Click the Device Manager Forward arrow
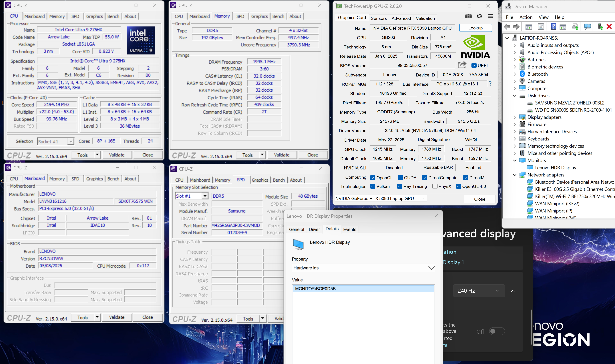This screenshot has height=364, width=615. (x=516, y=27)
